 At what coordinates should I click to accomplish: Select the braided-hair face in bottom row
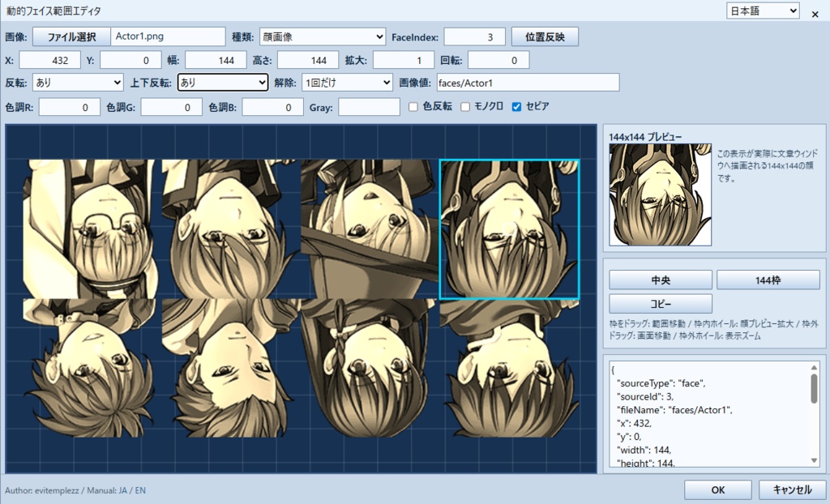point(370,368)
